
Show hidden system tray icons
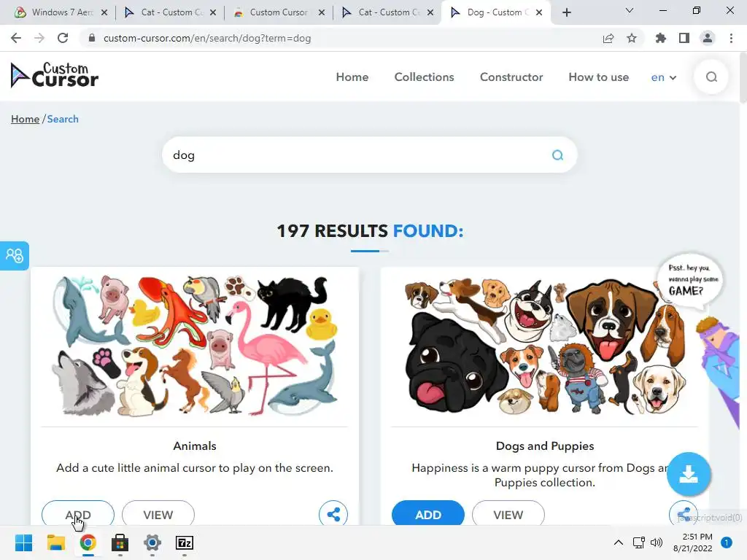(x=619, y=542)
